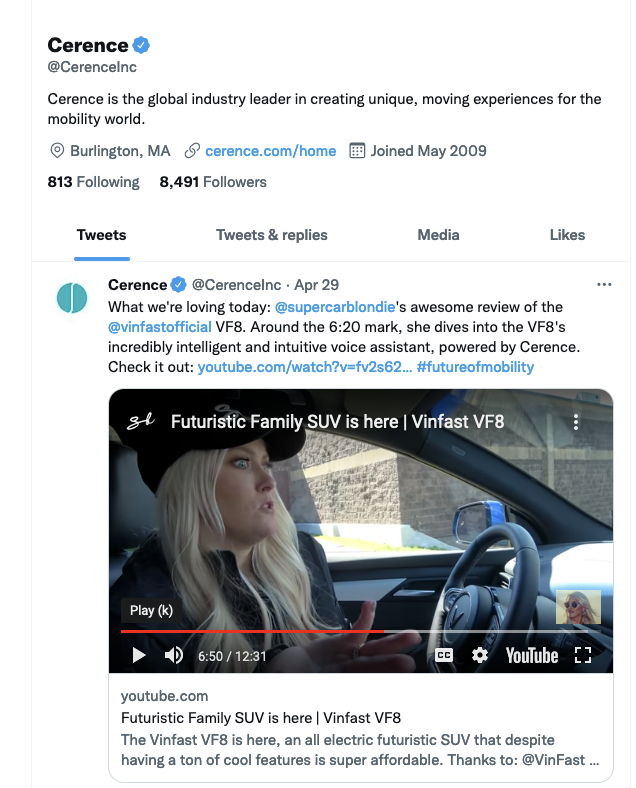The image size is (636, 788).
Task: Open YouTube player settings gear
Action: (x=480, y=655)
